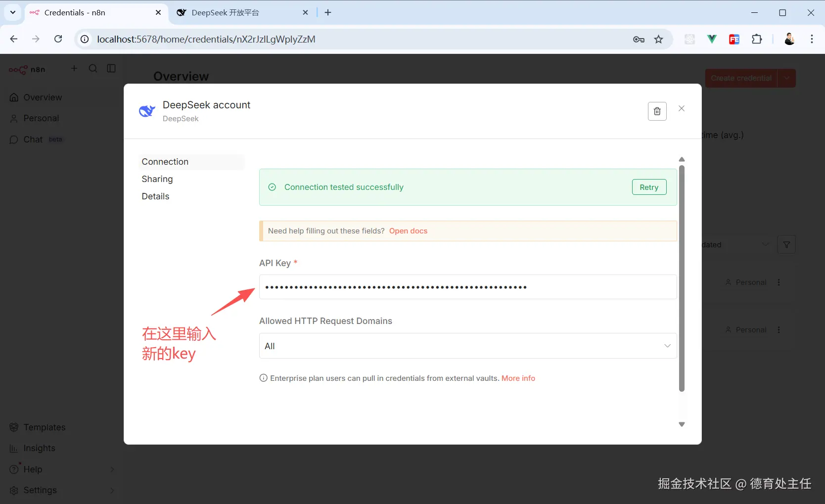The image size is (825, 504).
Task: Click Create credential button
Action: pyautogui.click(x=741, y=78)
